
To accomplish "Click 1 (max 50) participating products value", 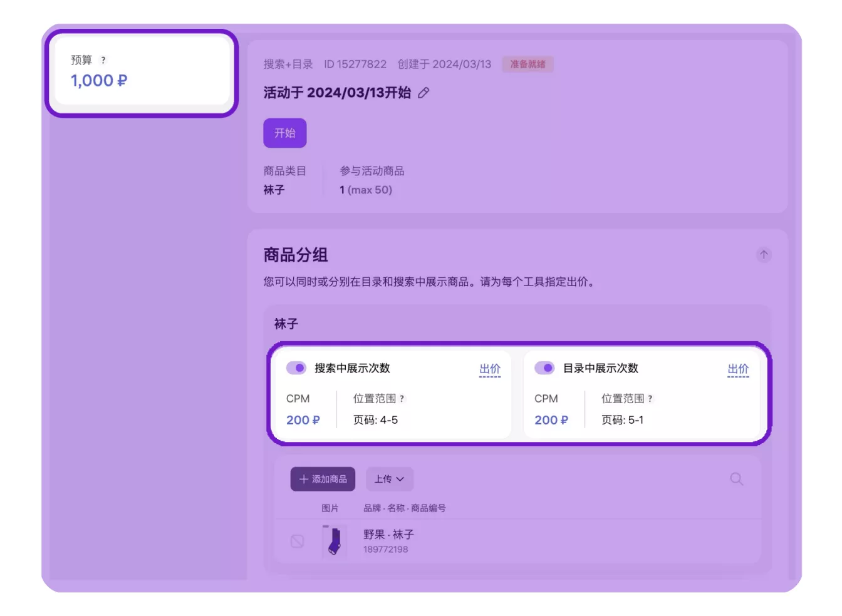I will pyautogui.click(x=366, y=190).
